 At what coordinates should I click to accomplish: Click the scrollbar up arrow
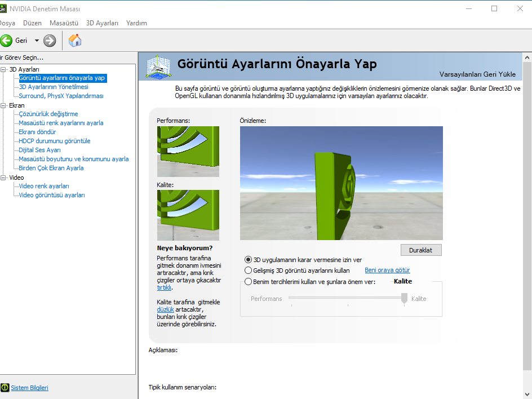point(527,57)
